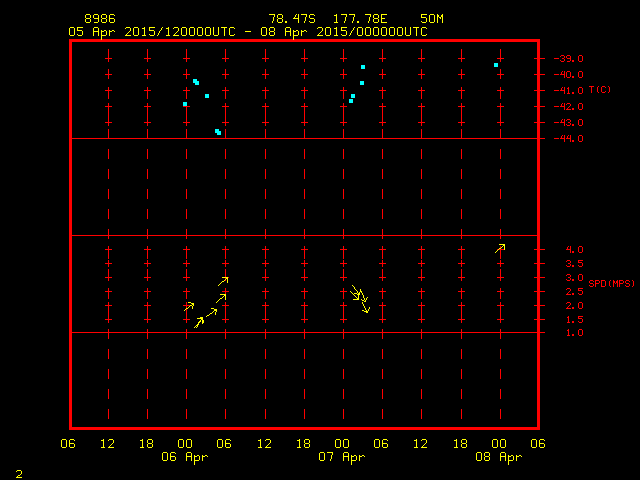Click the highest cyan temperature point on 07 Apr
This screenshot has height=480, width=640.
click(363, 67)
